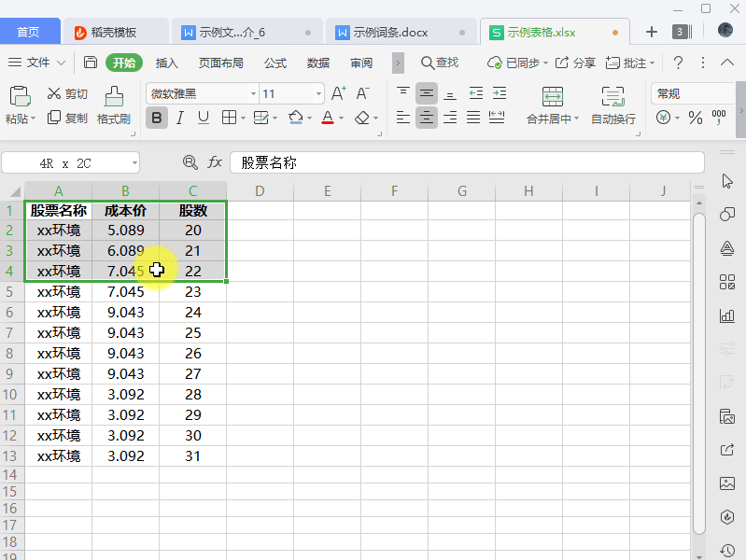Expand the font size dropdown

[319, 94]
